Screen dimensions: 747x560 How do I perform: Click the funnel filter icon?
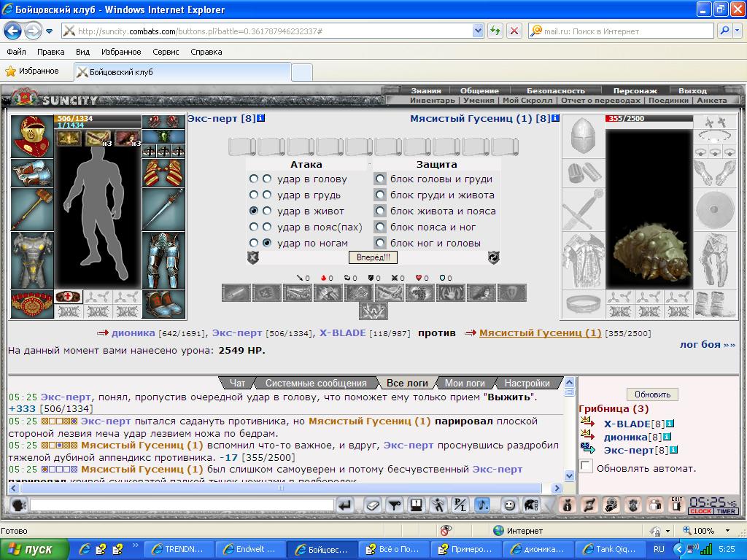393,505
